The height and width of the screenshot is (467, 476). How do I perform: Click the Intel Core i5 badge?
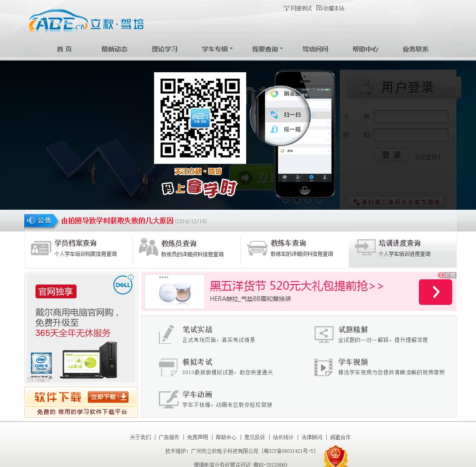[41, 363]
